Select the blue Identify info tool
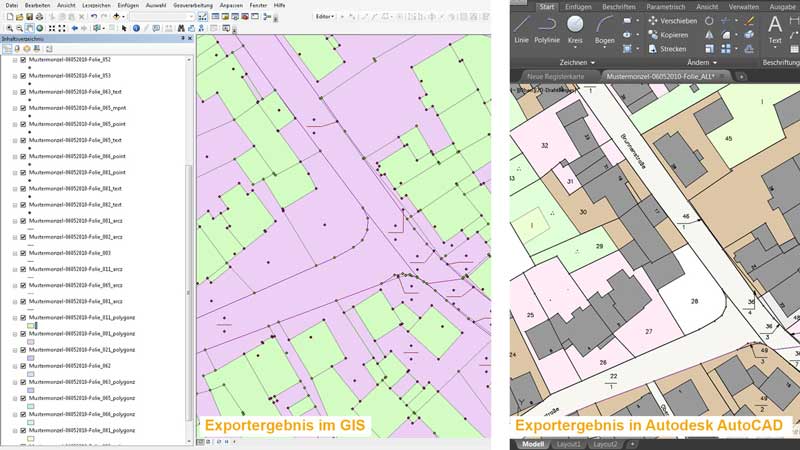The height and width of the screenshot is (450, 800). tap(136, 29)
